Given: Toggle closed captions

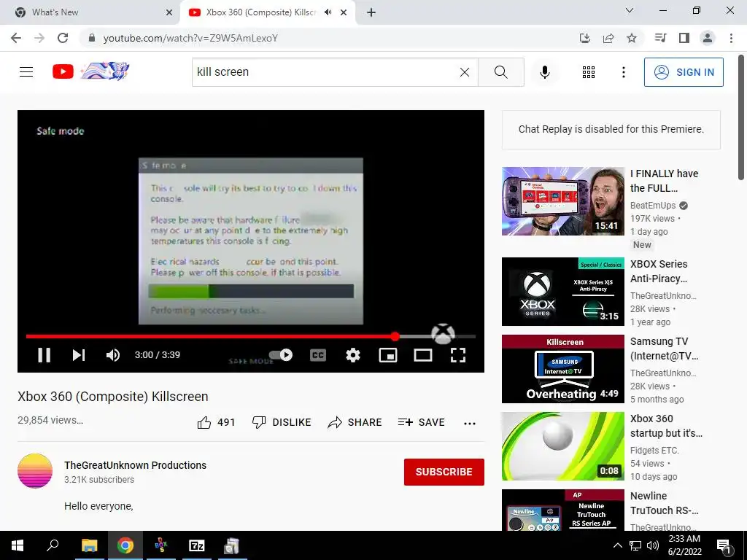Looking at the screenshot, I should coord(318,355).
